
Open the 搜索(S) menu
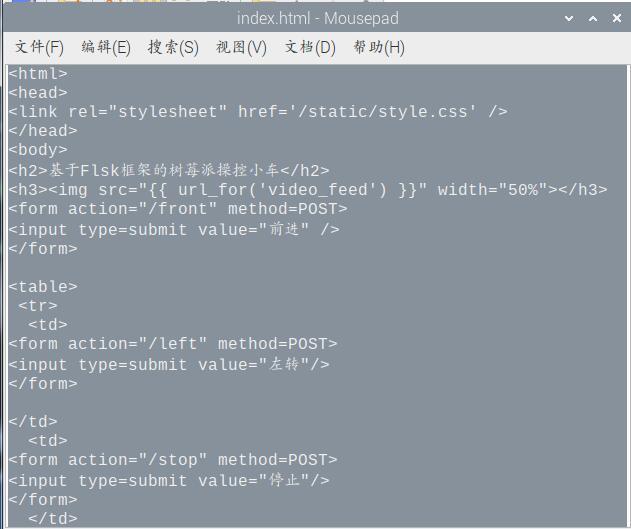[x=173, y=47]
